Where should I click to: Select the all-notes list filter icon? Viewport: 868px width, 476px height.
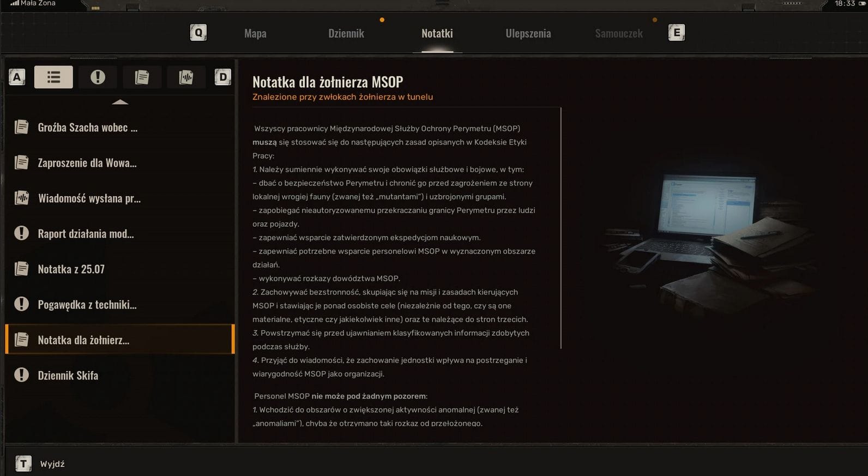[x=53, y=77]
